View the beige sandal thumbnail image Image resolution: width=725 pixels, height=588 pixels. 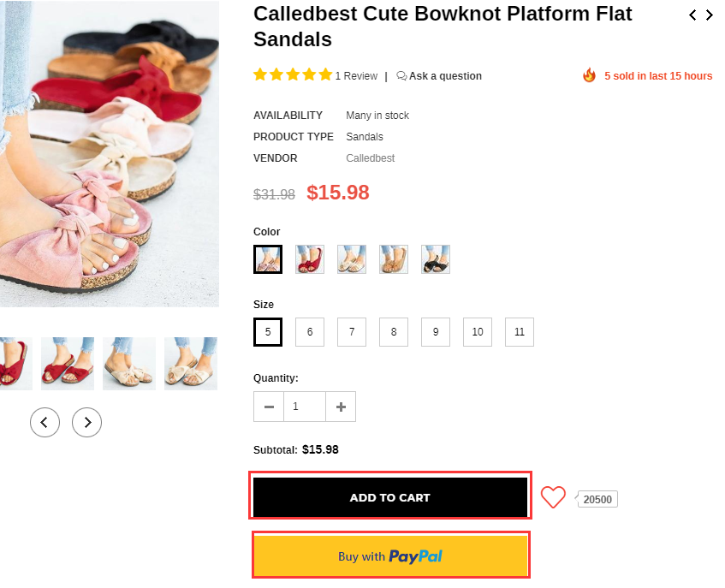coord(129,364)
